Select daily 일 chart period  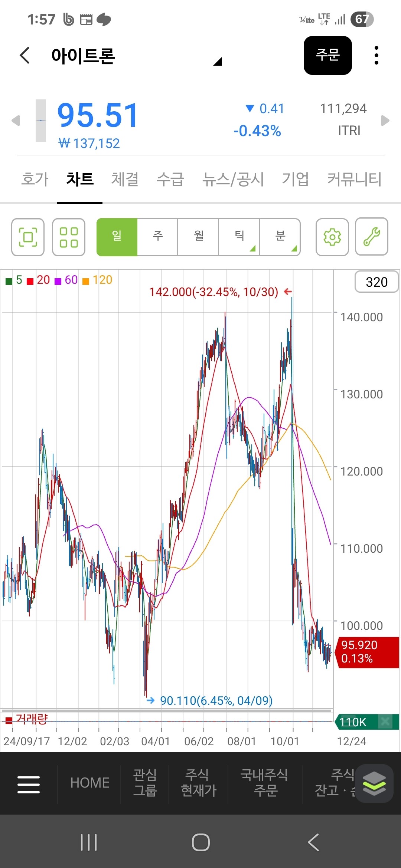point(117,237)
